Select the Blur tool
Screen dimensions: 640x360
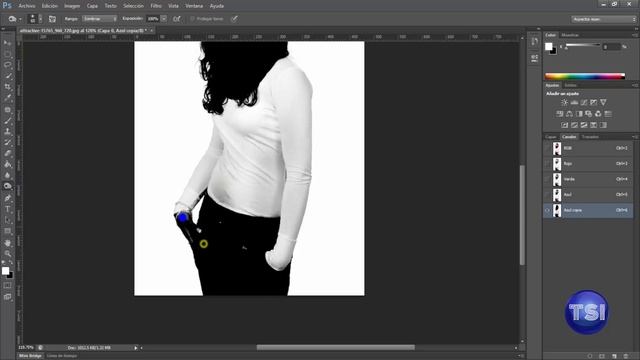[7, 176]
